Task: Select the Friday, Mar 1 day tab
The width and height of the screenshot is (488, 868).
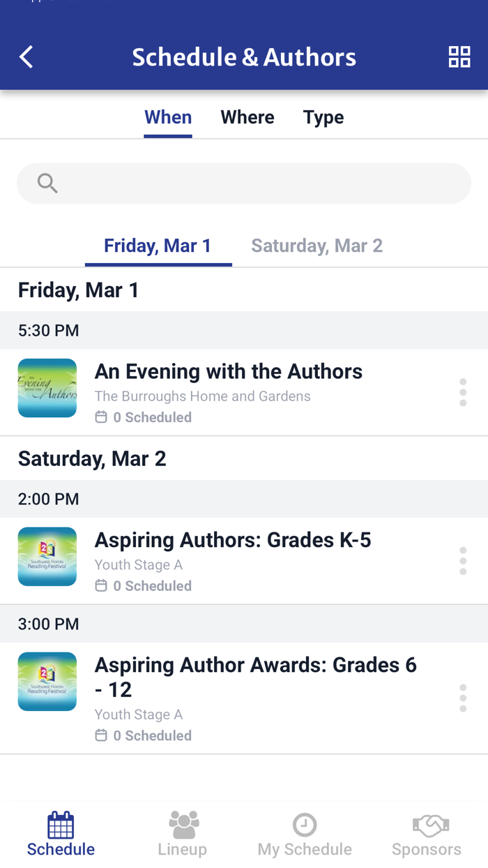Action: [158, 246]
